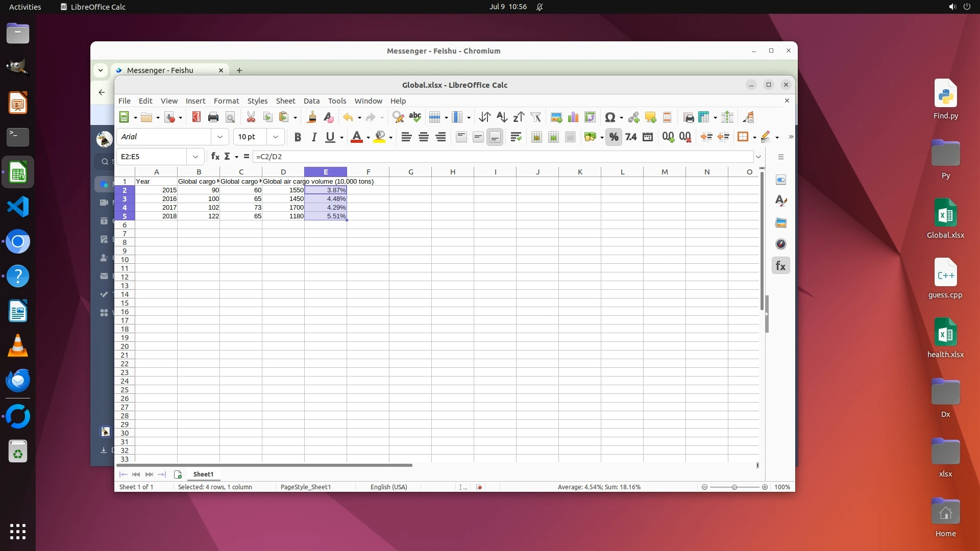The width and height of the screenshot is (980, 551).
Task: Click the Clone Formatting paintbrush icon
Action: [x=311, y=117]
